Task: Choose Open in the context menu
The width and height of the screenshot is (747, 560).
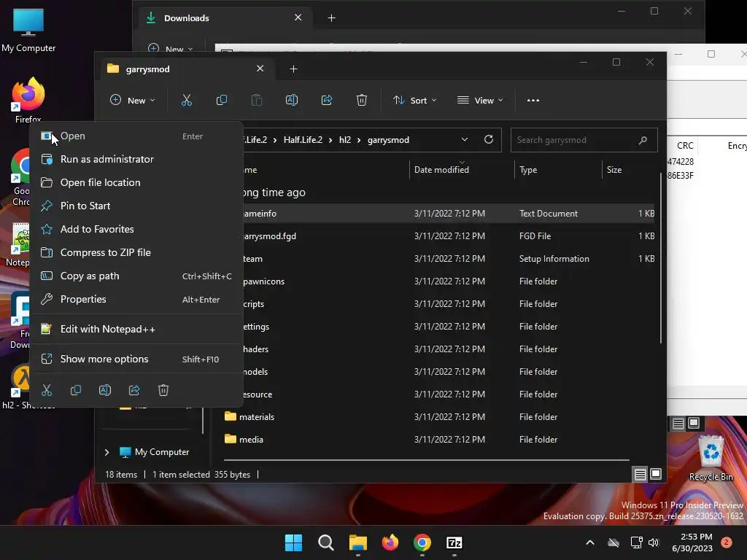Action: click(x=136, y=136)
